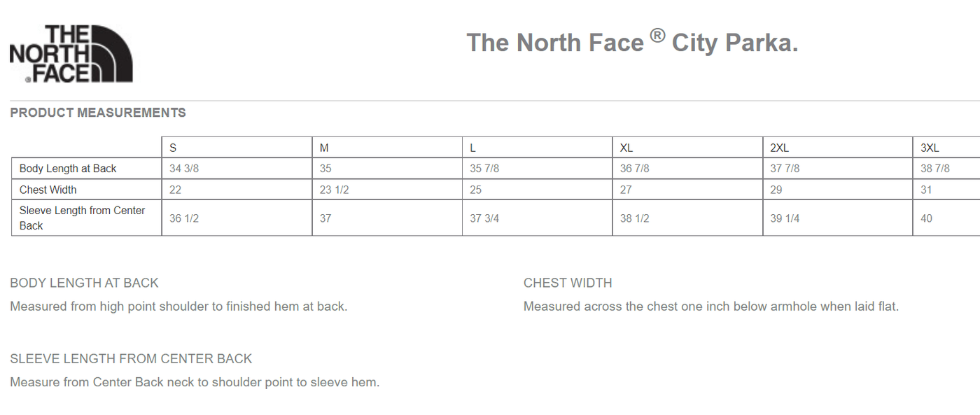Click the 23 1/2 chest width cell
Image resolution: width=980 pixels, height=415 pixels.
335,190
